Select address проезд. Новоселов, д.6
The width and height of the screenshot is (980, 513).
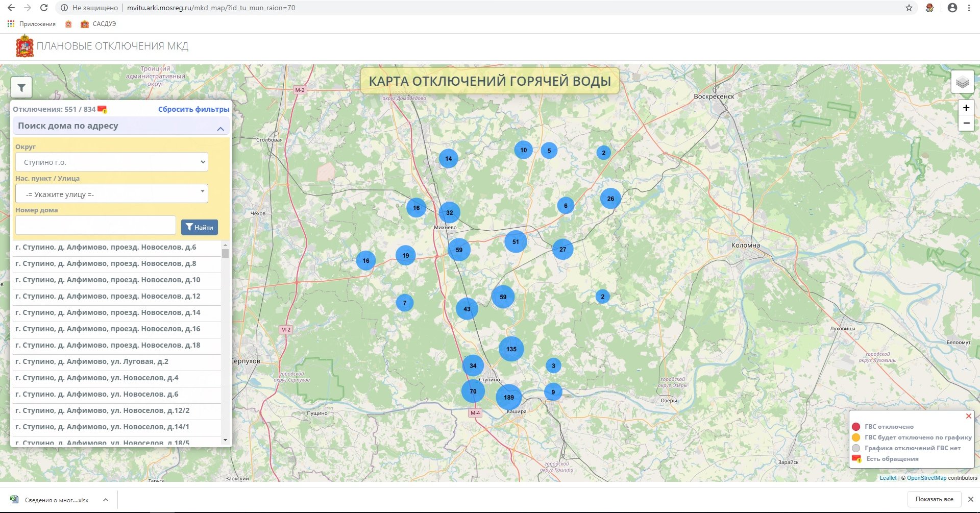pos(116,248)
